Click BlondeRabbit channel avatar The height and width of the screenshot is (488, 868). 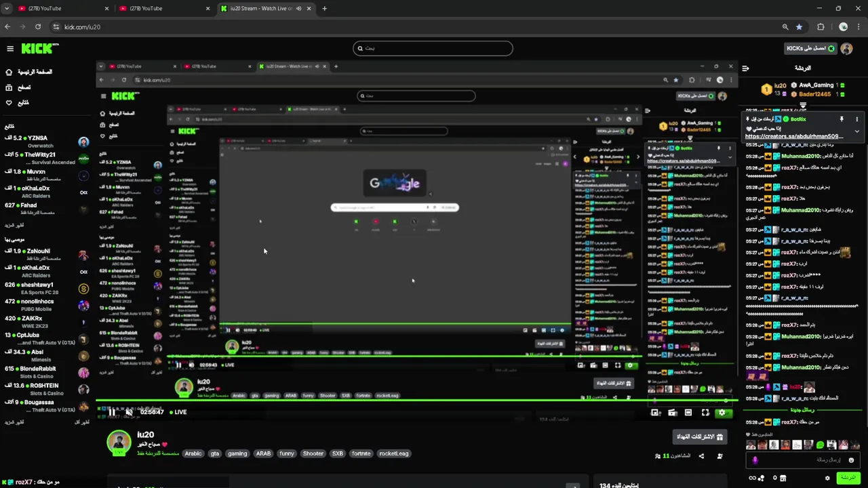click(83, 373)
